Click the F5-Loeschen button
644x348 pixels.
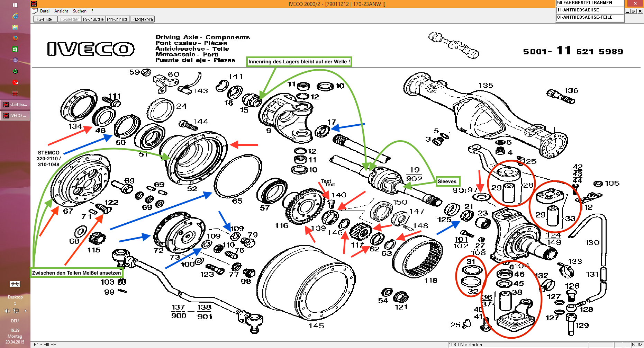pos(70,19)
